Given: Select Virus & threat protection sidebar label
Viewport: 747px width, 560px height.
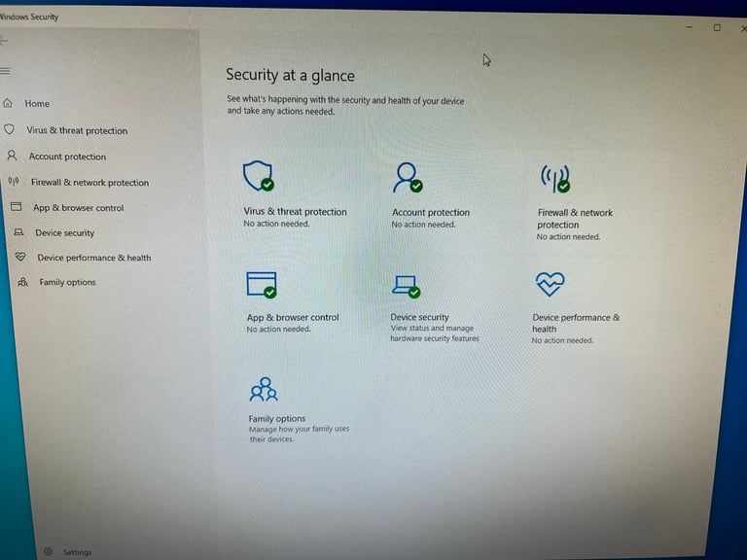Looking at the screenshot, I should [x=77, y=130].
